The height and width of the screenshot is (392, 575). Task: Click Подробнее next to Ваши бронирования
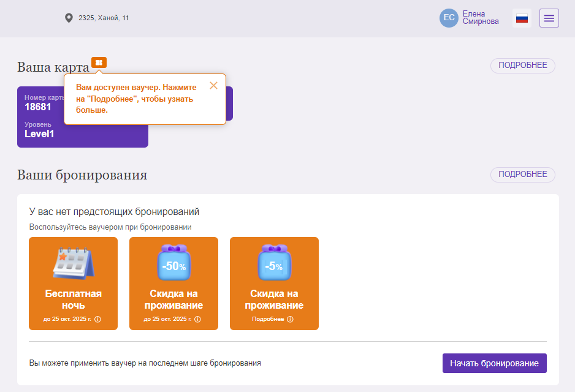(x=522, y=175)
